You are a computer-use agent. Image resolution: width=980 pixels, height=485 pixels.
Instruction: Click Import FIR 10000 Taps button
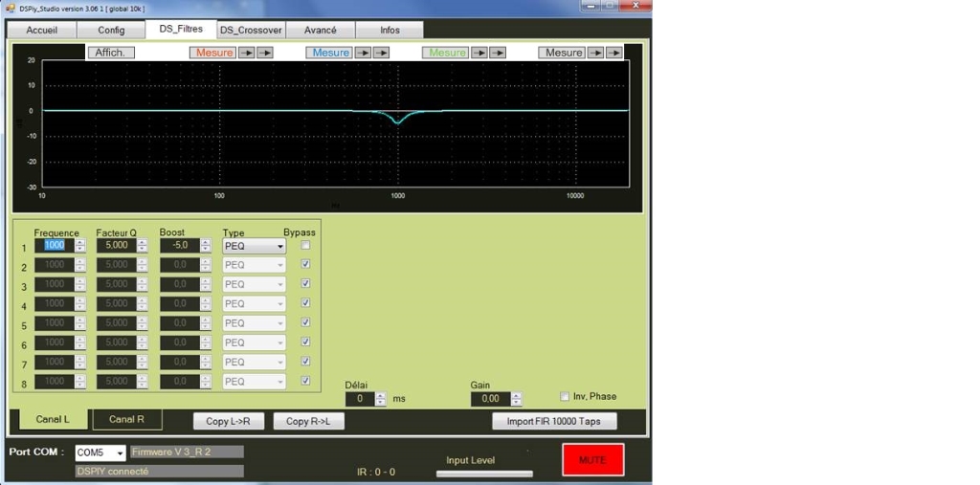(554, 421)
